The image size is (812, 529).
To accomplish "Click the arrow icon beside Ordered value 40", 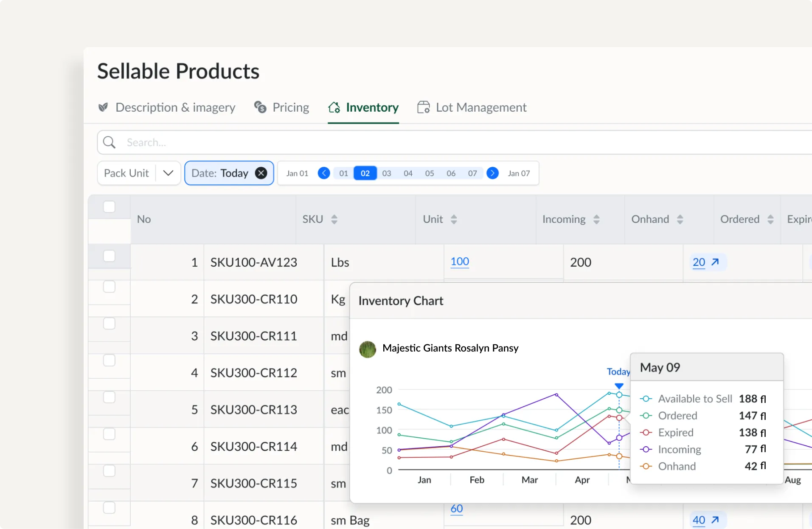I will pos(715,520).
